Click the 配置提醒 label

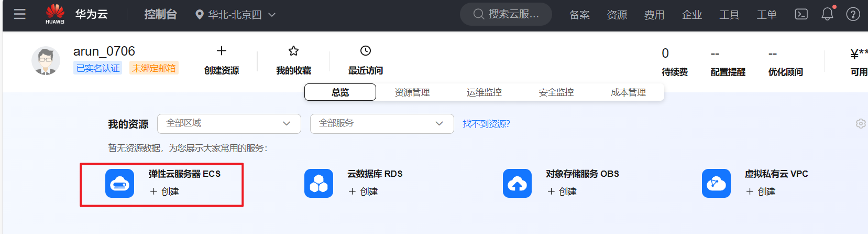click(728, 72)
